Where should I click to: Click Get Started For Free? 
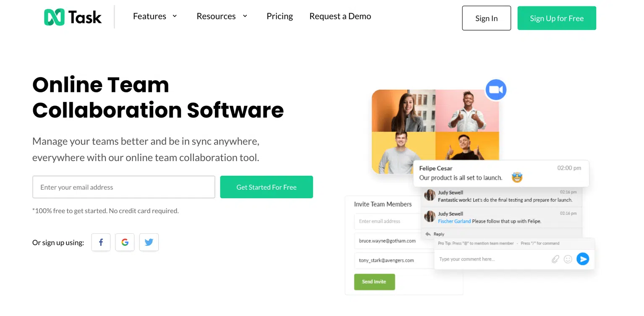267,187
